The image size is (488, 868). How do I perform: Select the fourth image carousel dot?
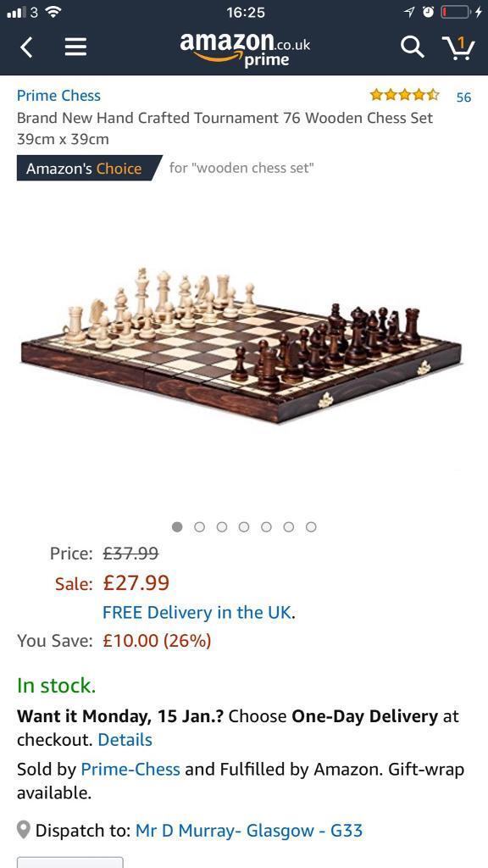(244, 527)
